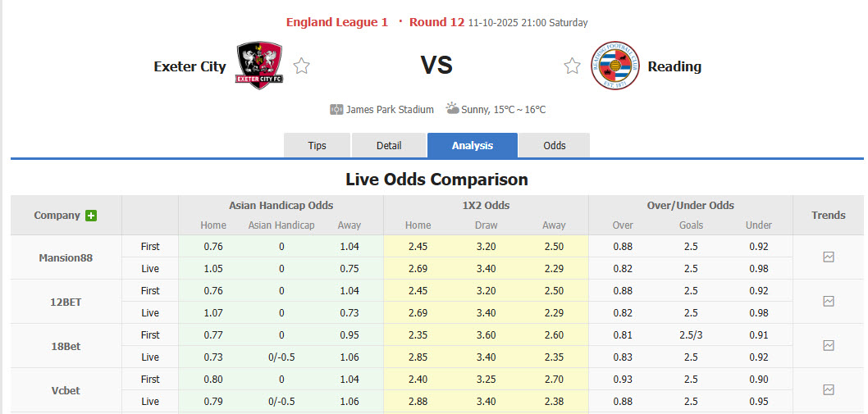Open 18Bet odds trend chart icon
868x414 pixels.
pyautogui.click(x=828, y=346)
